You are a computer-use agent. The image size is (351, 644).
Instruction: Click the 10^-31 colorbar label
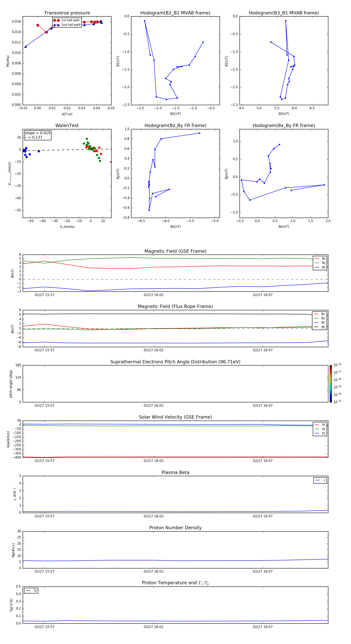click(x=337, y=402)
